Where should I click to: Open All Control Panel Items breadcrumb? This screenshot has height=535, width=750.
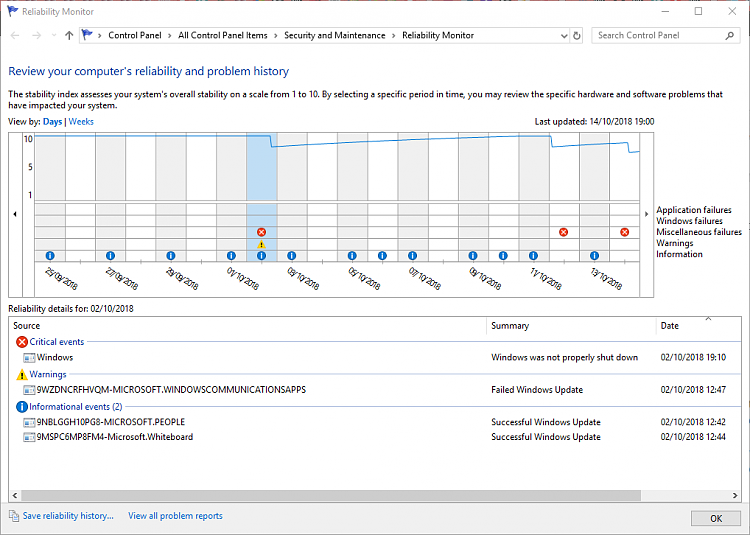(223, 35)
